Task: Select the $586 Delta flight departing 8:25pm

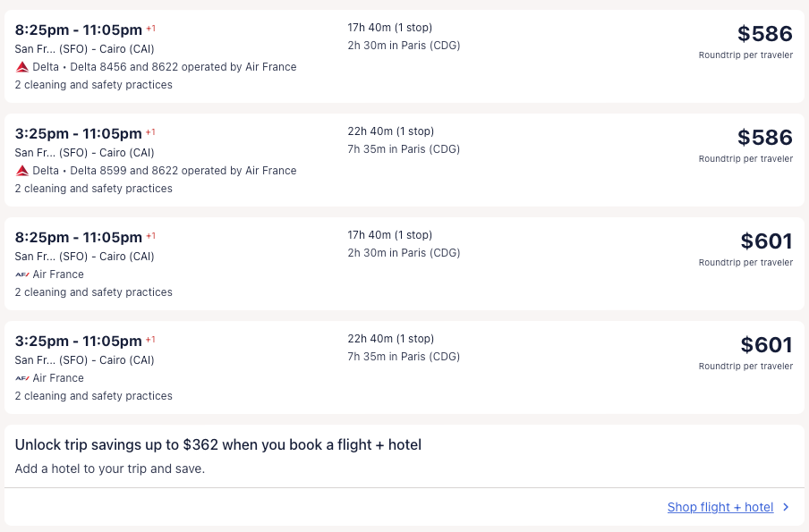Action: tap(764, 34)
